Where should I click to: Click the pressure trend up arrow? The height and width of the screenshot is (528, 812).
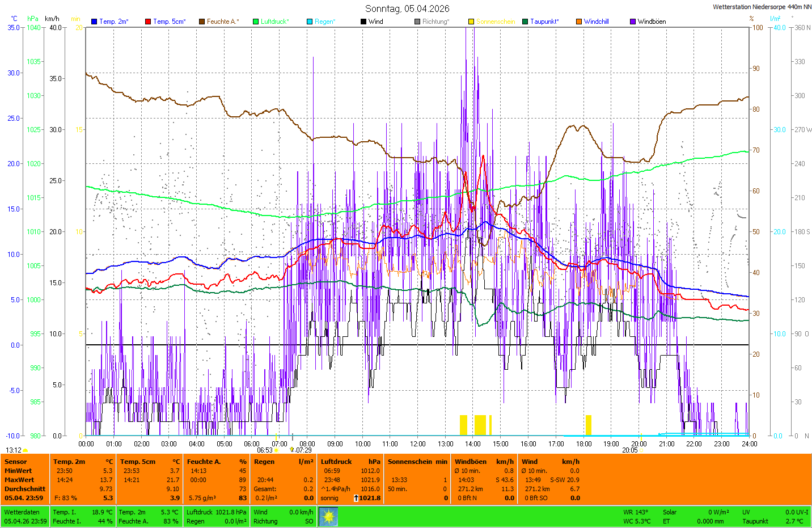click(x=356, y=498)
